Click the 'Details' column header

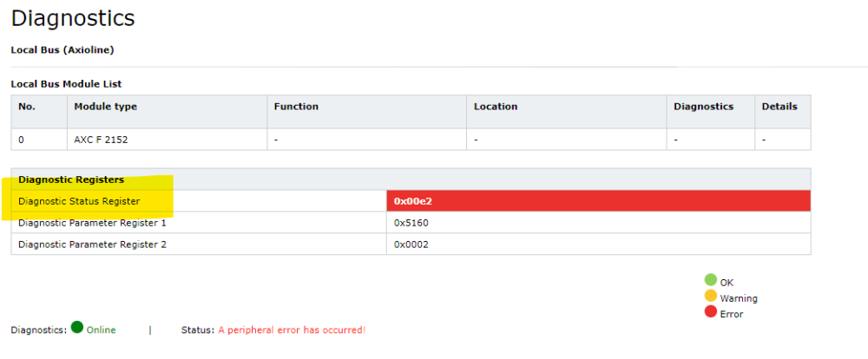point(779,107)
